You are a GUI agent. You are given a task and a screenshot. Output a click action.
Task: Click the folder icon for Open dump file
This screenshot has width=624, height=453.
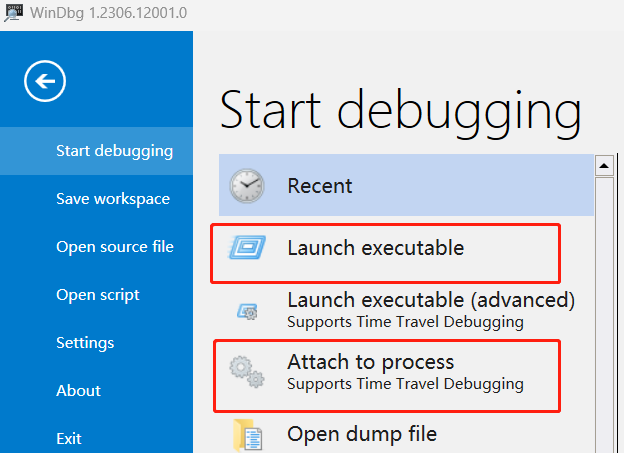pos(246,435)
